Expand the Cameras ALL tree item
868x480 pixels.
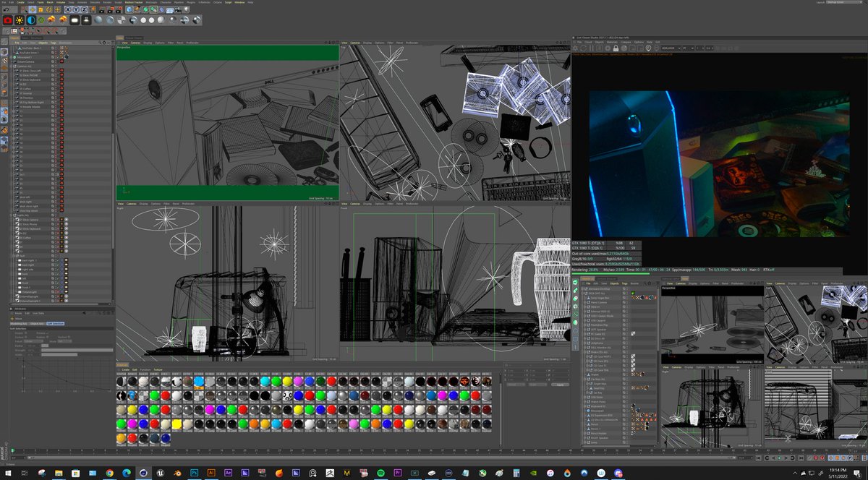(x=11, y=66)
